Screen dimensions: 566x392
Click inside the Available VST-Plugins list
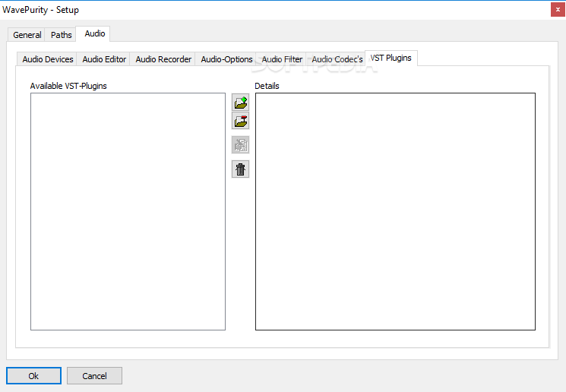click(128, 211)
